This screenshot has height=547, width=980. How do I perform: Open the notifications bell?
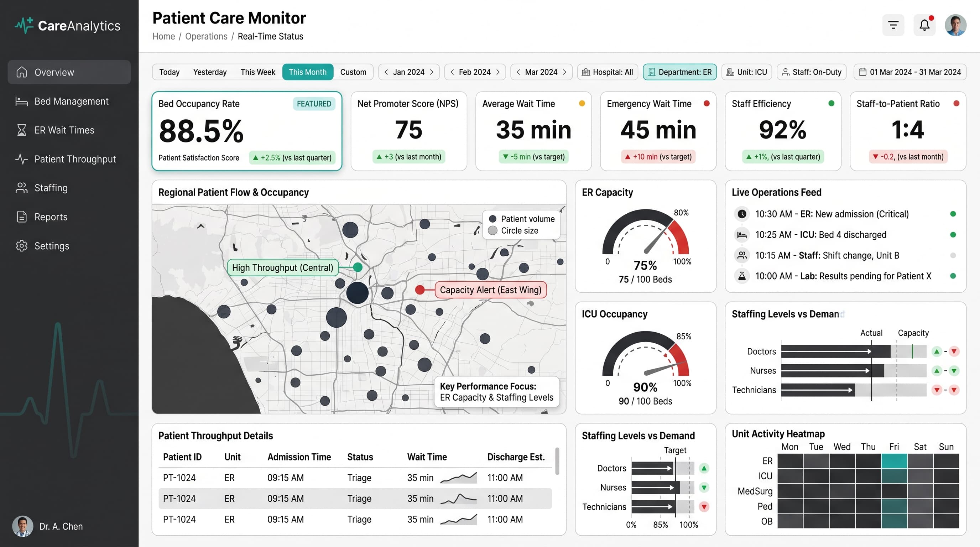[924, 25]
